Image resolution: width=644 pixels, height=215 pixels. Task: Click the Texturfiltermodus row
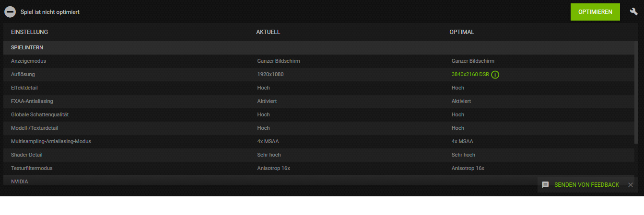coord(318,169)
